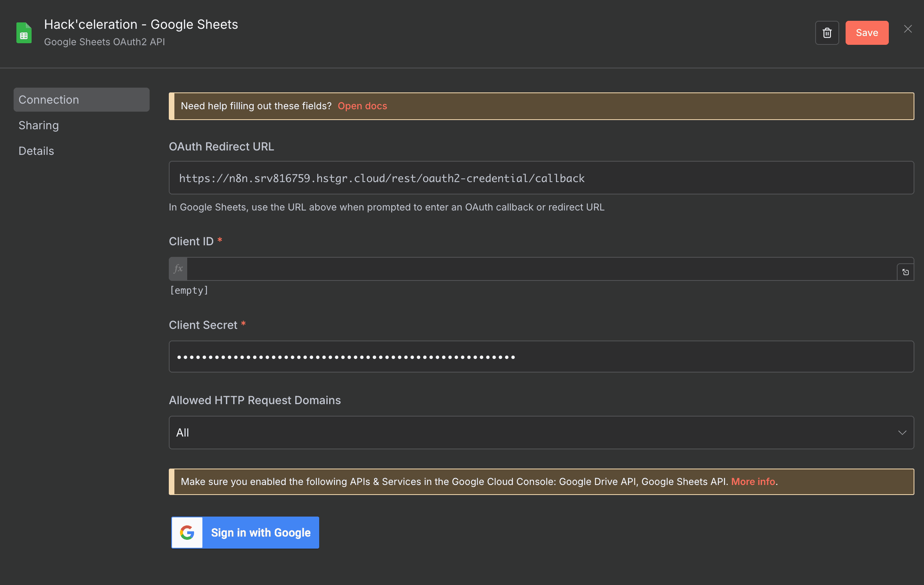This screenshot has width=924, height=585.
Task: Click the Google Sheets credential icon
Action: 24,32
